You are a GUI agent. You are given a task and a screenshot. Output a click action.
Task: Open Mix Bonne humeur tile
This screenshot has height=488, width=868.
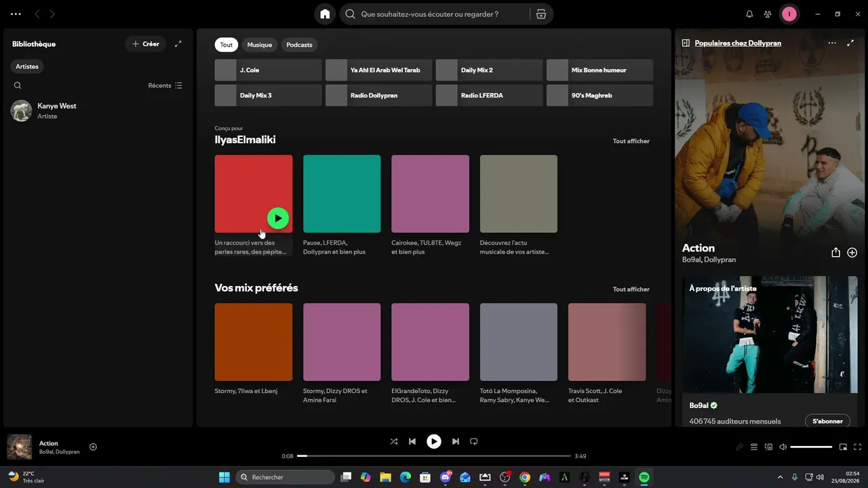(599, 70)
